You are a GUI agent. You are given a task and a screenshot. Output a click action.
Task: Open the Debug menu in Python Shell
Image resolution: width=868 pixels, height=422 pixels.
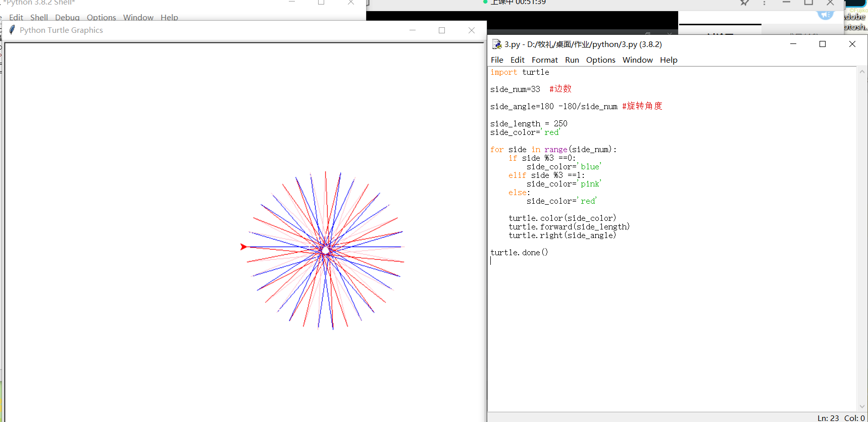coord(67,18)
